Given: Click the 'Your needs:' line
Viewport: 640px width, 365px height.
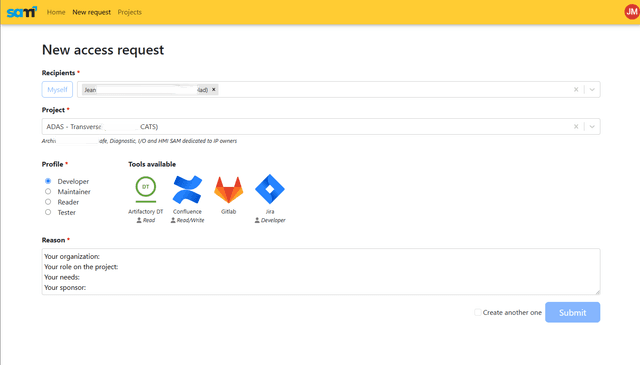Looking at the screenshot, I should [62, 277].
